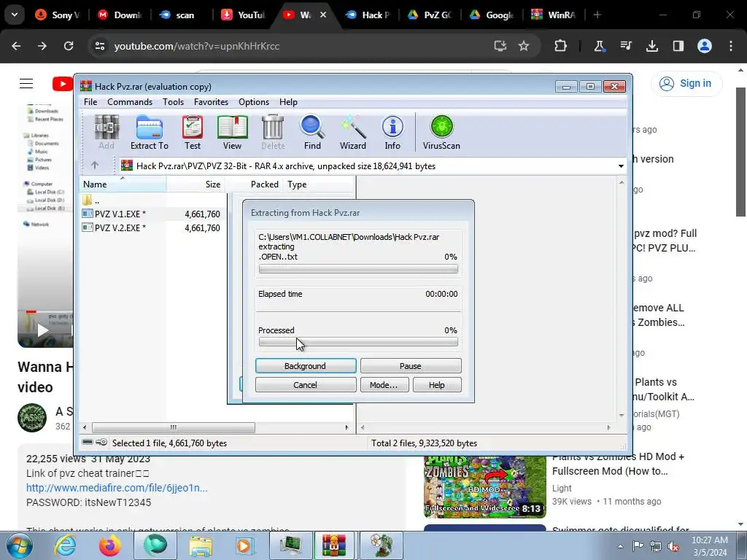
Task: Click the Processed total progress bar
Action: (x=358, y=343)
